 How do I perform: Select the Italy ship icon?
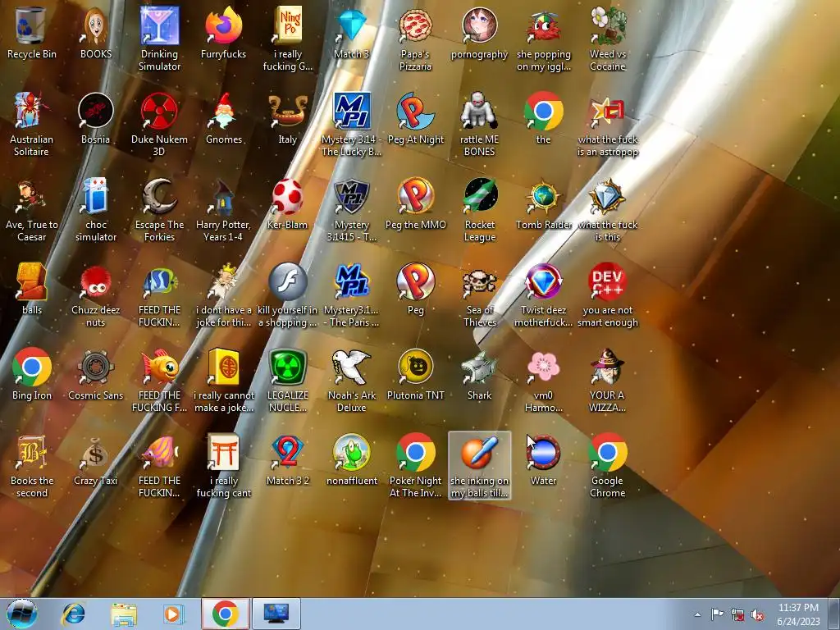(x=288, y=111)
